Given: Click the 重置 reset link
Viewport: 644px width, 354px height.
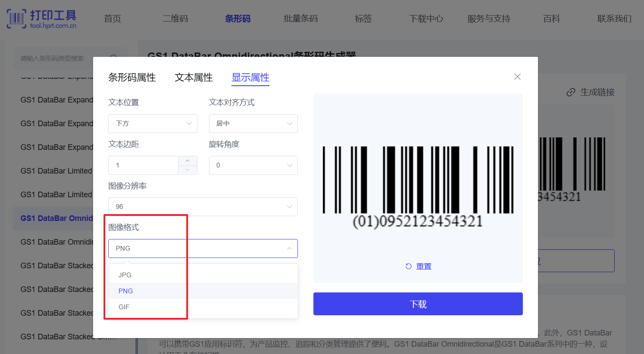Looking at the screenshot, I should [x=424, y=266].
